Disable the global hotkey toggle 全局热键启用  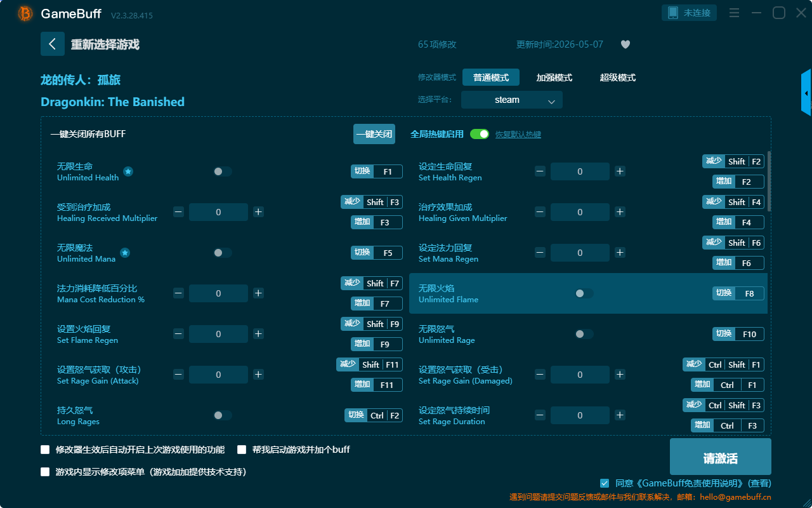coord(480,134)
